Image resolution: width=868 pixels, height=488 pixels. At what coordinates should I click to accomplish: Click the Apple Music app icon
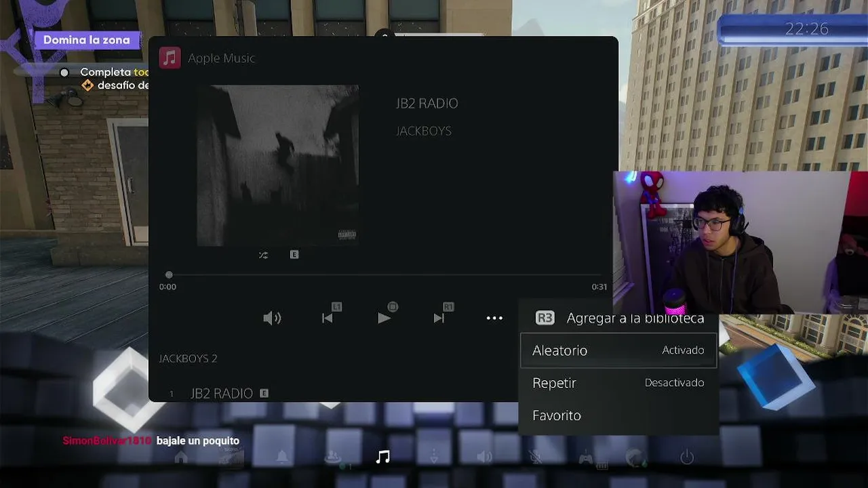point(170,58)
